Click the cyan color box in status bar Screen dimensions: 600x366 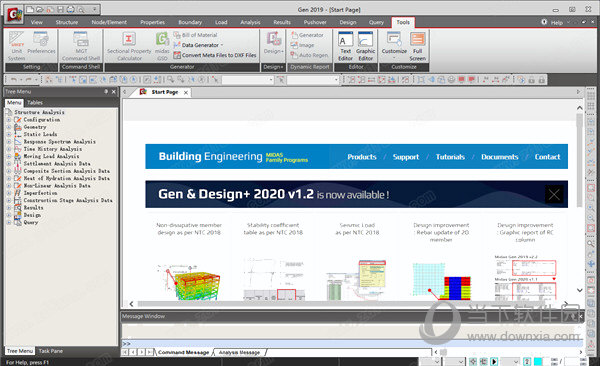pos(538,361)
